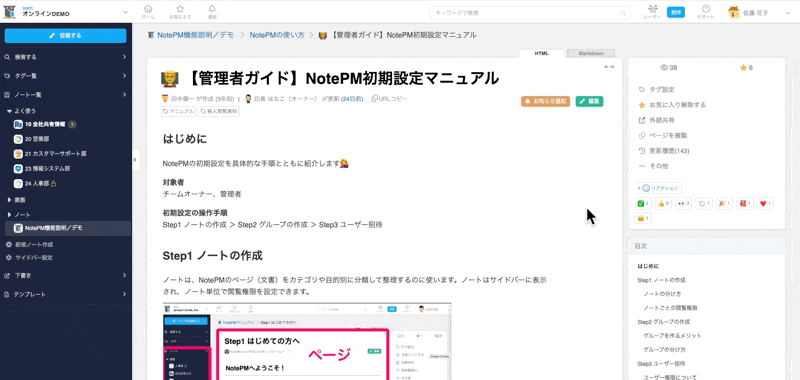Jump to はじめに in 目次

pos(648,266)
